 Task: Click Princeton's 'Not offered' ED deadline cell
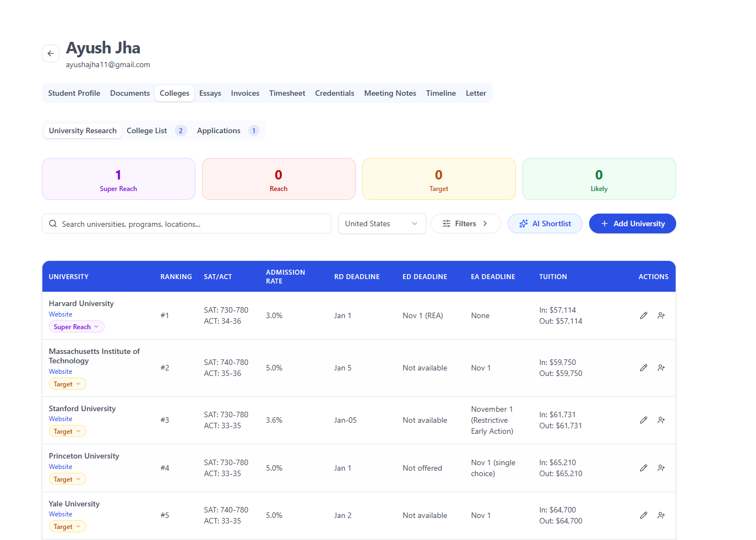(x=422, y=468)
